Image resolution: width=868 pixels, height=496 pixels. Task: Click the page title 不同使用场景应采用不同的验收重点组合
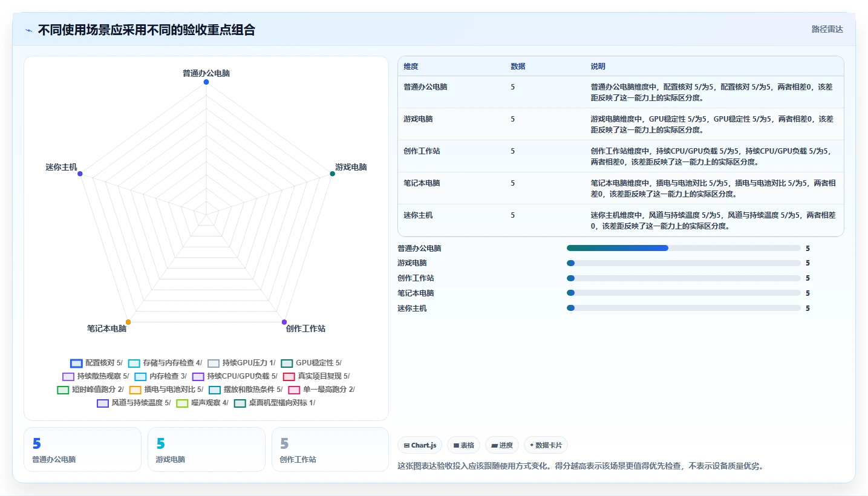pos(146,30)
